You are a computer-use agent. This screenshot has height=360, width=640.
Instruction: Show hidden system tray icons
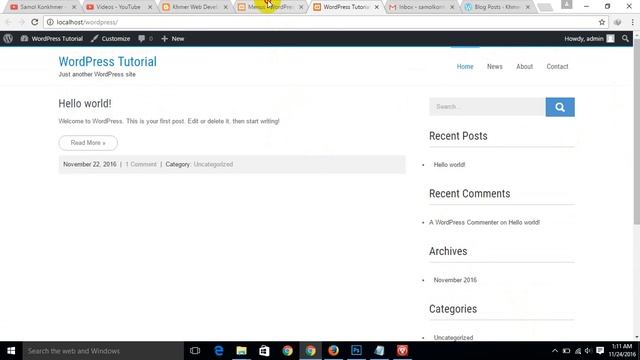click(x=555, y=351)
